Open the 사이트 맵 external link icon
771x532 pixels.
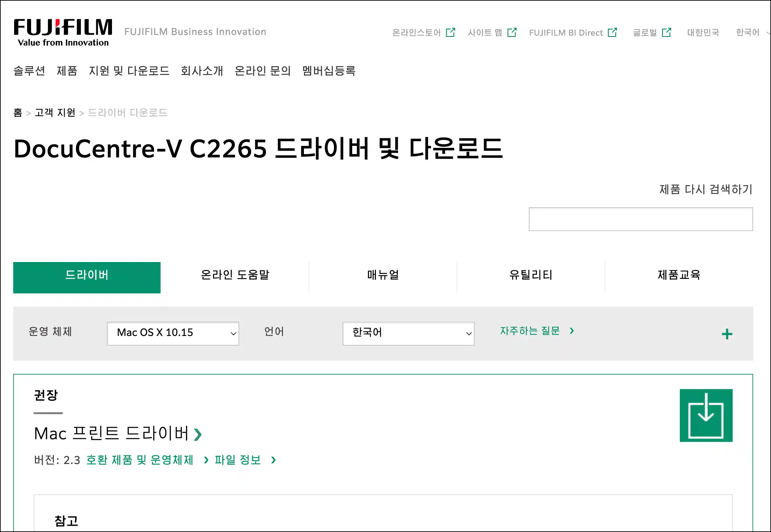pyautogui.click(x=512, y=32)
